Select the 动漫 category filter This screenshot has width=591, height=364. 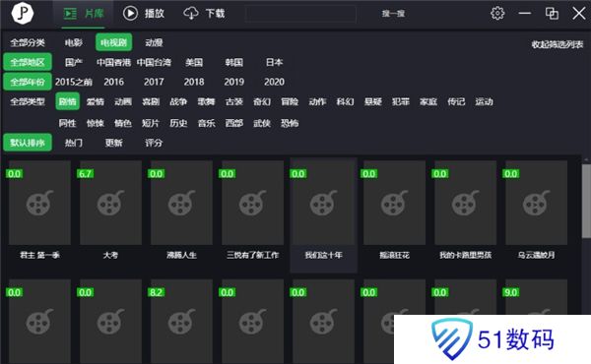click(154, 42)
